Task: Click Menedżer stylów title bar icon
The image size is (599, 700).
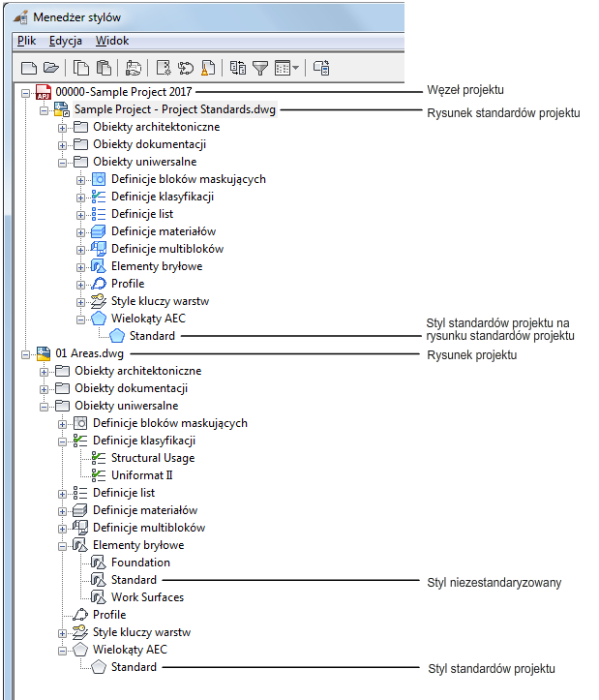Action: click(21, 17)
